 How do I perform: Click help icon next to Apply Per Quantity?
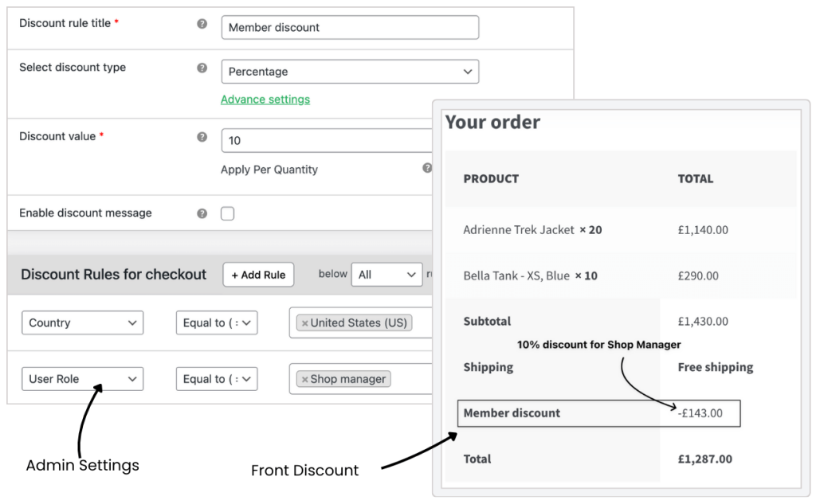(x=427, y=168)
